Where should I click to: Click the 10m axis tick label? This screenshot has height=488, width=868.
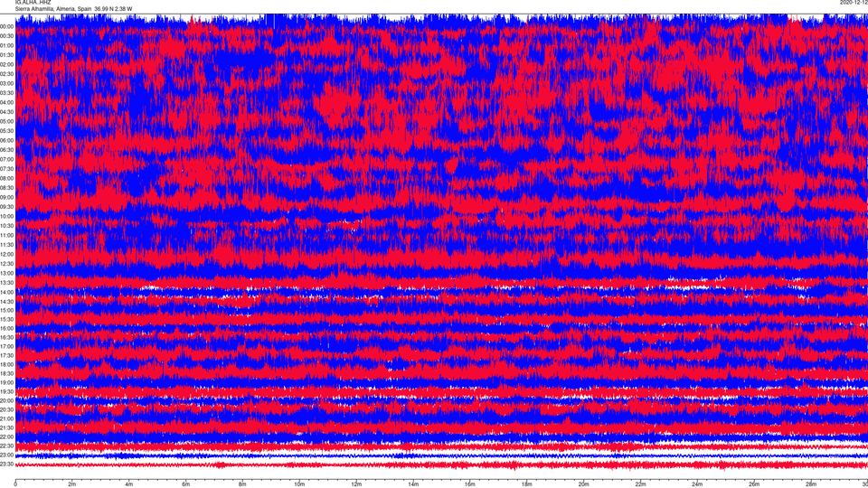[299, 484]
